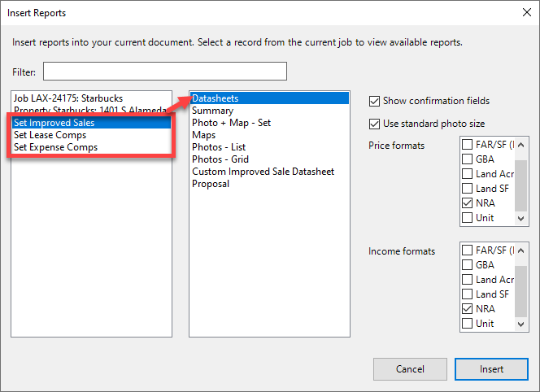Click the Cancel button
The width and height of the screenshot is (540, 392).
coord(410,369)
